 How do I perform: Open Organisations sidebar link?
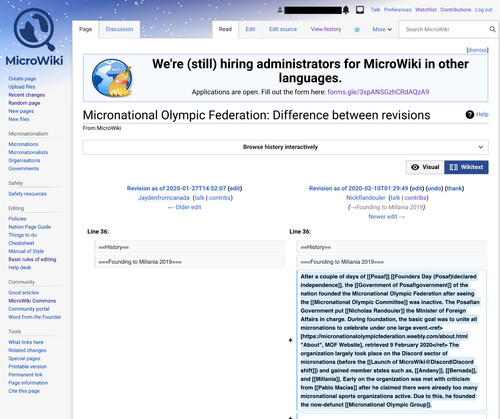[24, 160]
